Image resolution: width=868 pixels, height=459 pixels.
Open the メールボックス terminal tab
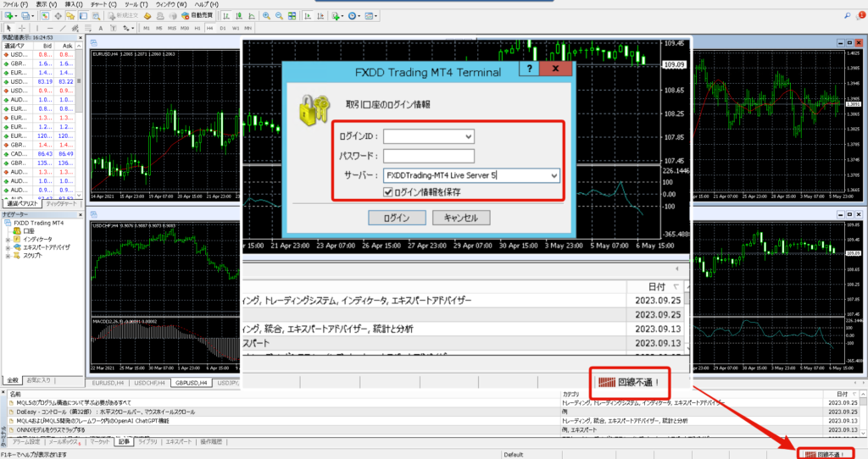(64, 442)
